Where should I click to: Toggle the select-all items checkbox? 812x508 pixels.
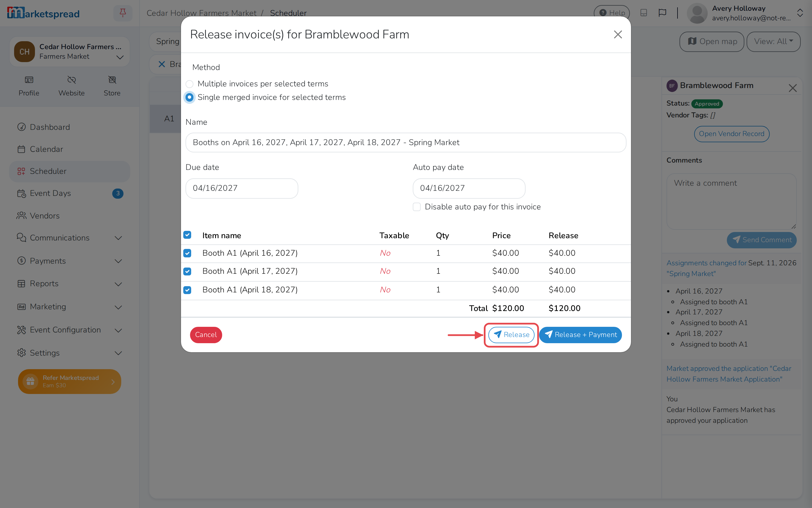(x=187, y=235)
